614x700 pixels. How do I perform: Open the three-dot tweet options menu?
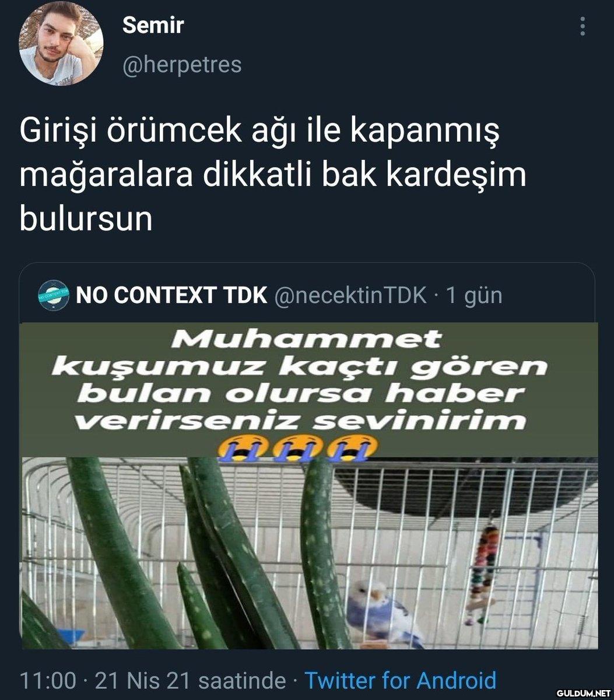582,27
